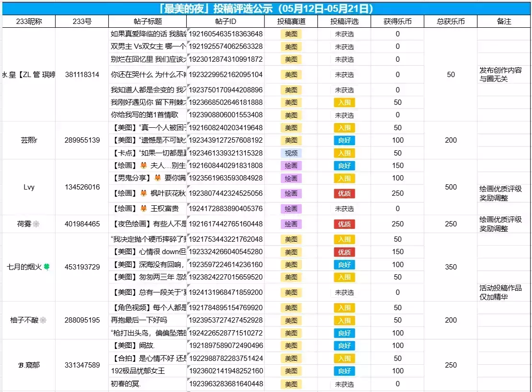Screen dimensions: 532x392
Task: Click the 最美的夜 title banner
Action: click(266, 8)
